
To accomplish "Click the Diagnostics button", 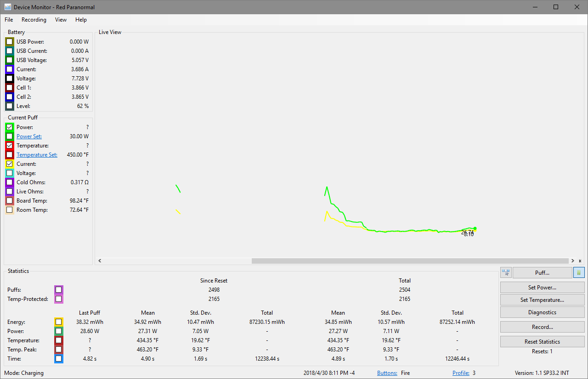I will point(542,312).
